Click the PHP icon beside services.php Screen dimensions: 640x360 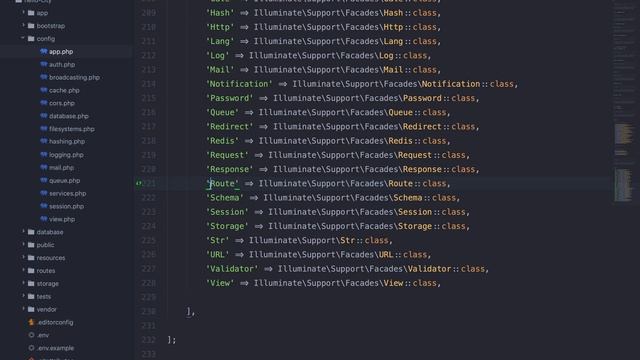tap(44, 193)
